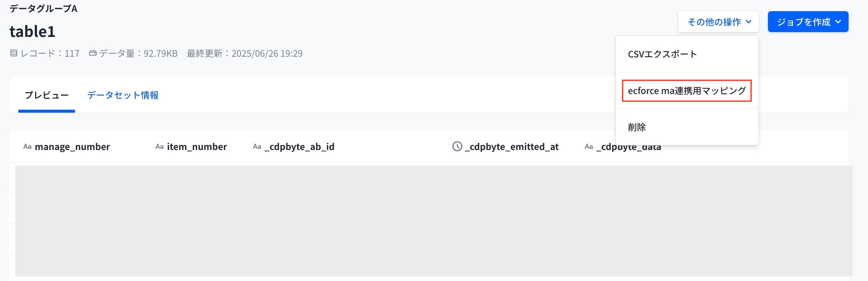The height and width of the screenshot is (281, 868).
Task: Click the データグループA breadcrumb label
Action: (43, 8)
